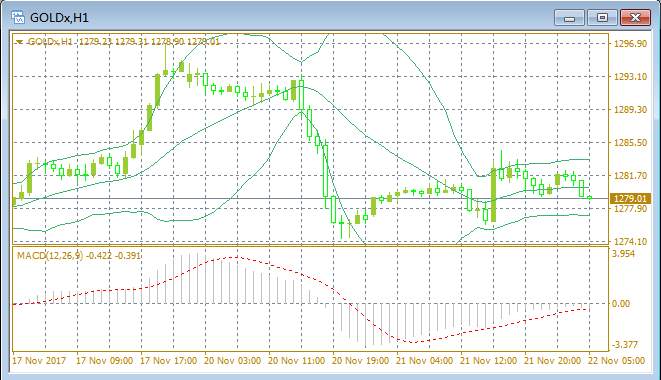
Task: Click the MACD(12,26,9) indicator label
Action: [x=78, y=256]
